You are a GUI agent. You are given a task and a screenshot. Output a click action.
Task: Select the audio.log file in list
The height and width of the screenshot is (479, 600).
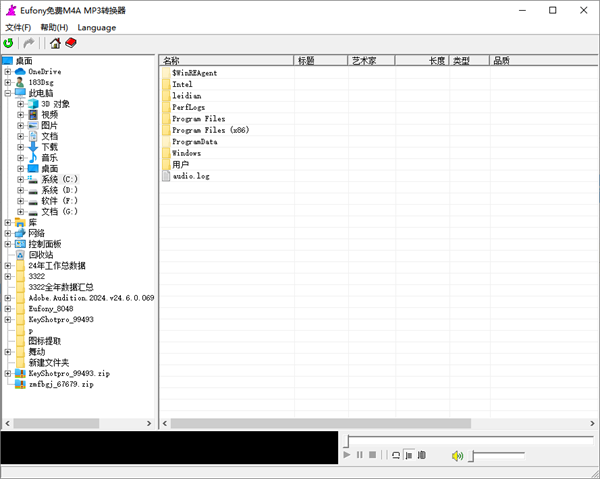tap(190, 176)
